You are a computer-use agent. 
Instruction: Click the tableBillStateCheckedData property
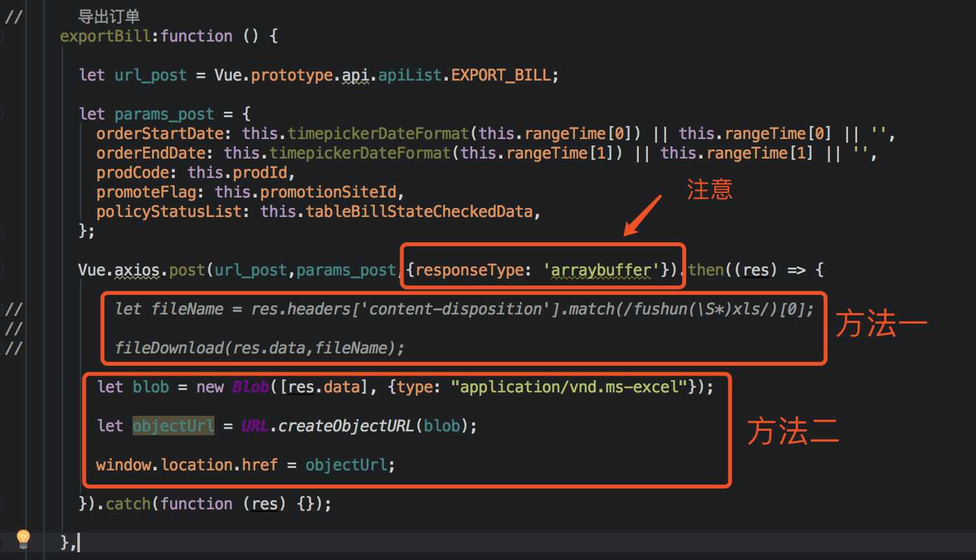pyautogui.click(x=419, y=212)
